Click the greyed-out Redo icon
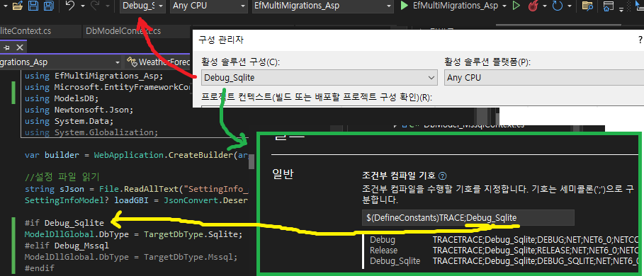 [94, 6]
